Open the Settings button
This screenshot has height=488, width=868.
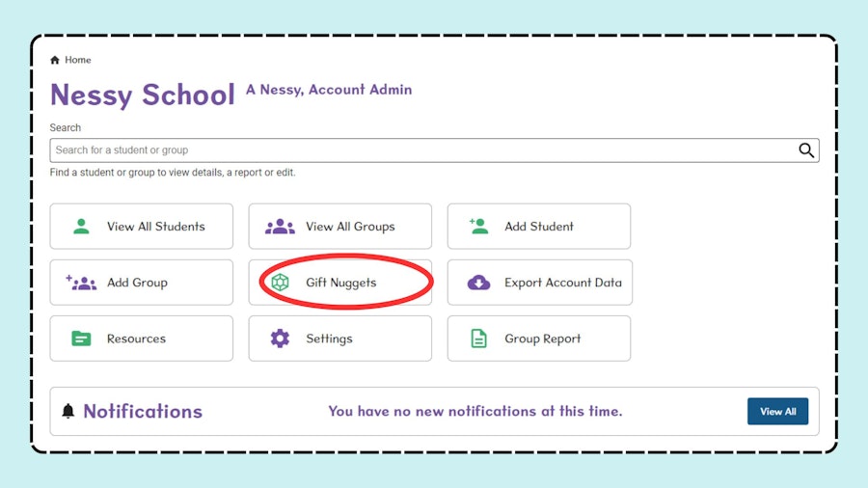[x=339, y=339]
